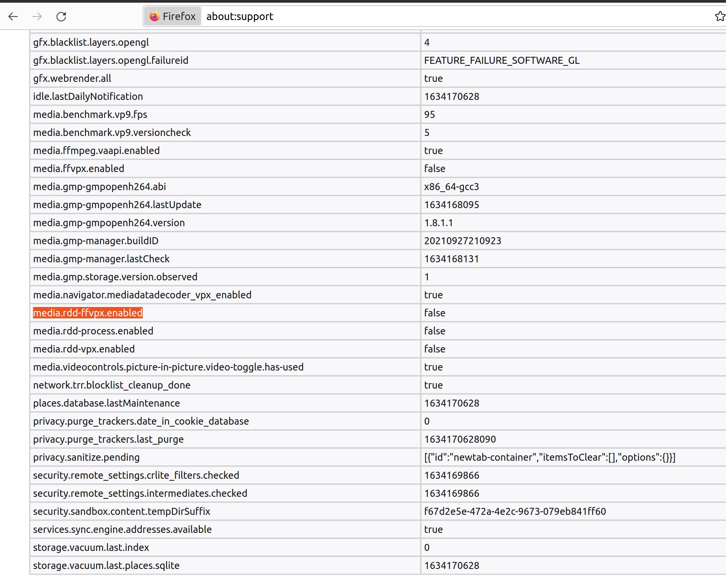Image resolution: width=726 pixels, height=588 pixels.
Task: Click media.rdd-process.enabled preference name
Action: (93, 331)
